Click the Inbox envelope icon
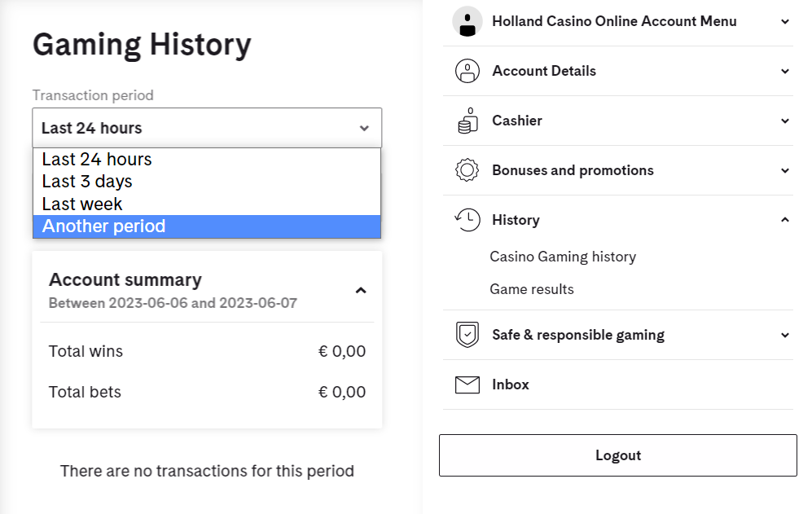 coord(467,384)
